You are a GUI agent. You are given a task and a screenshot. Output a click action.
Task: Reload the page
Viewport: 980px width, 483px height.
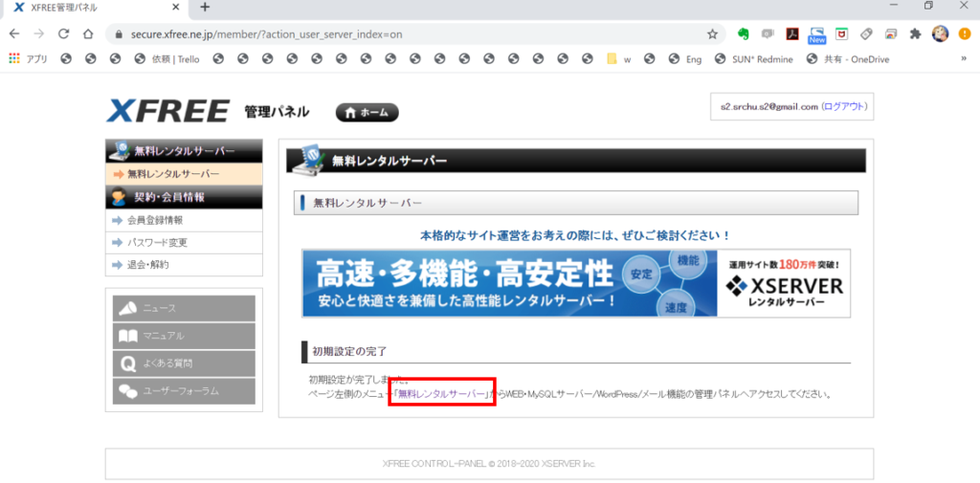[63, 33]
